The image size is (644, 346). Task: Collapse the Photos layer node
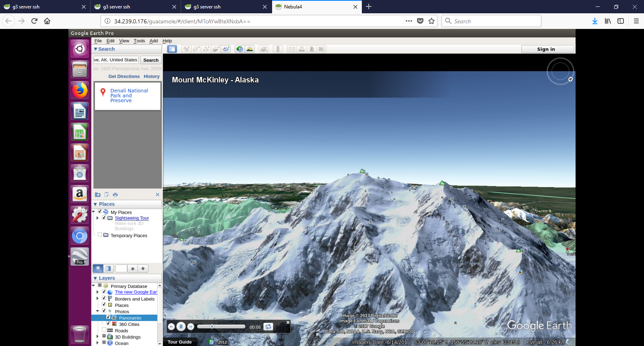[x=98, y=311]
